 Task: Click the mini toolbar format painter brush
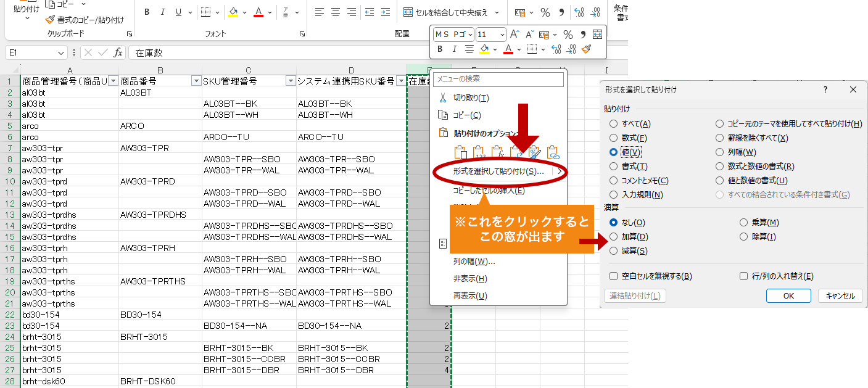[586, 49]
